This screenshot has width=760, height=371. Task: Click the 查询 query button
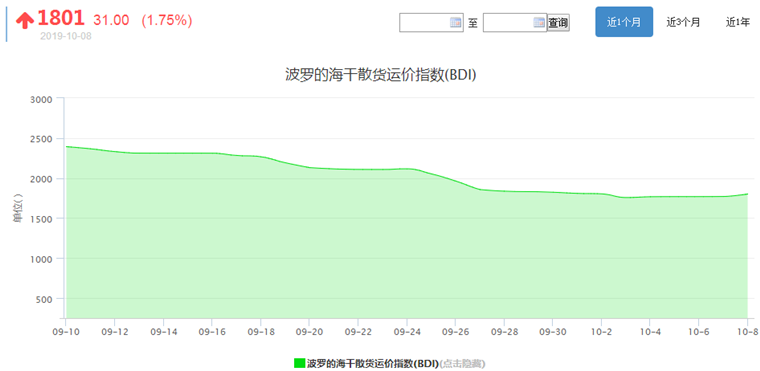pyautogui.click(x=558, y=22)
